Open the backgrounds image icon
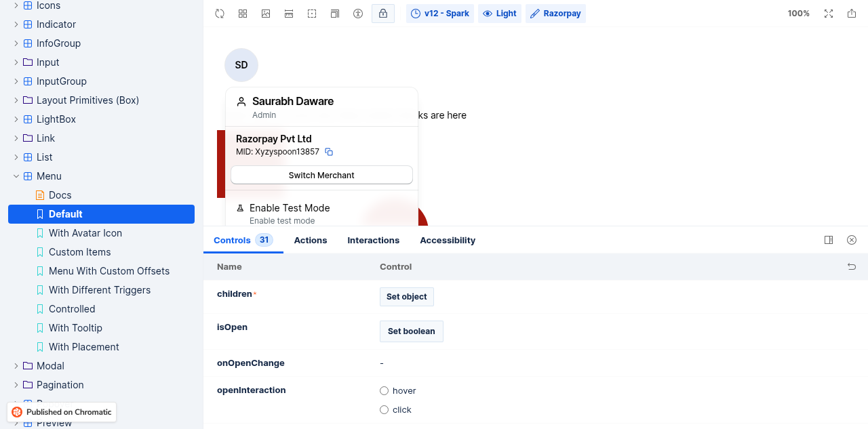The height and width of the screenshot is (429, 868). tap(266, 14)
